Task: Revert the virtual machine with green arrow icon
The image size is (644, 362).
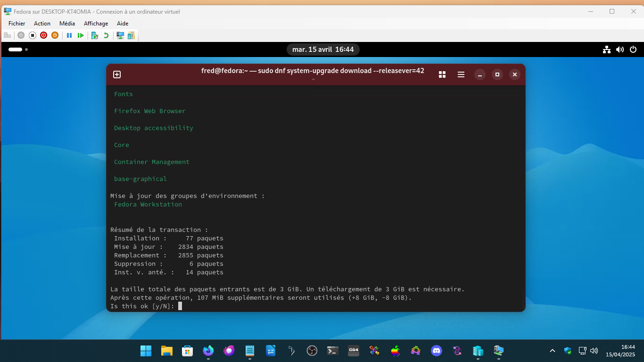Action: [x=106, y=35]
